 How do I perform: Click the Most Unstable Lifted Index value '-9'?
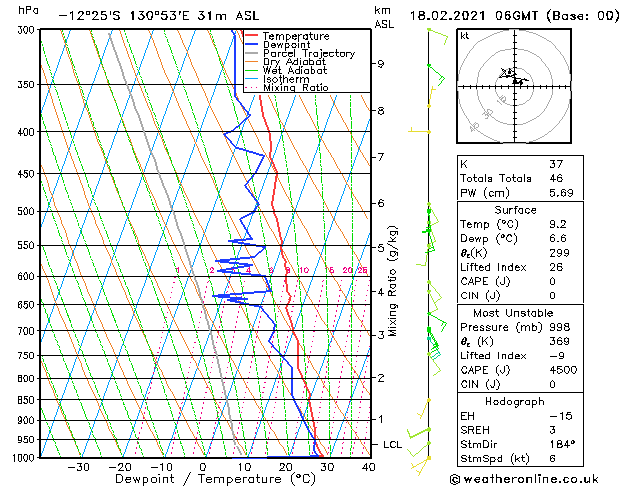tap(557, 356)
